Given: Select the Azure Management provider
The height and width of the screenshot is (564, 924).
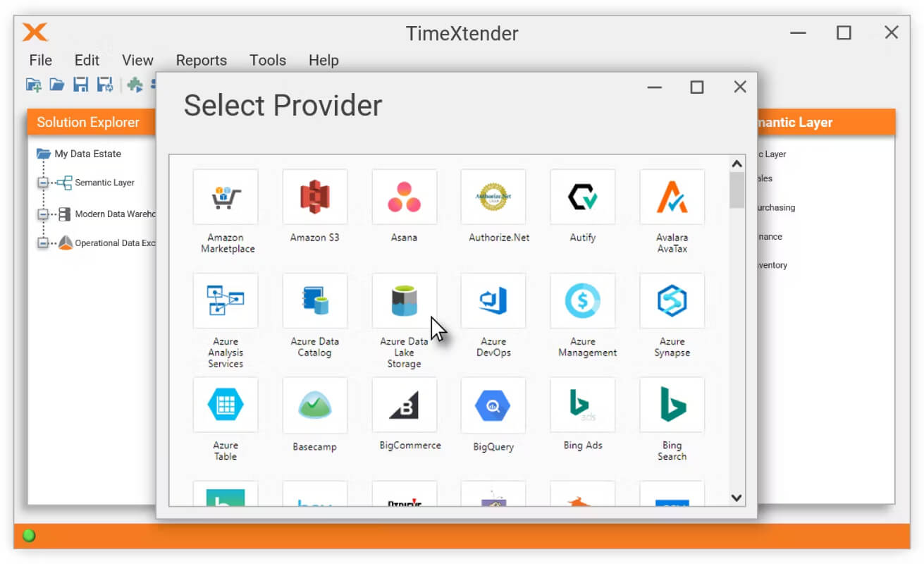Looking at the screenshot, I should (x=583, y=301).
